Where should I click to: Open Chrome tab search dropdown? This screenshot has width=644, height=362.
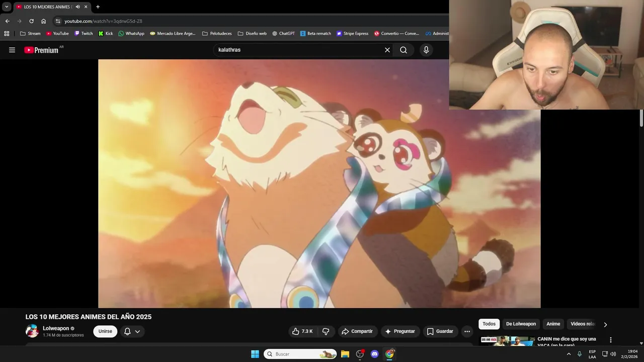click(7, 7)
